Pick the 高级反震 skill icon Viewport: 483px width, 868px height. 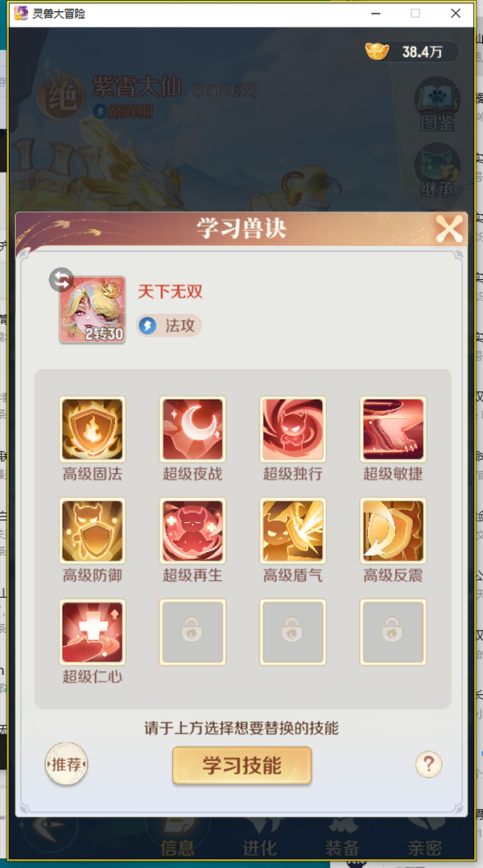point(394,530)
